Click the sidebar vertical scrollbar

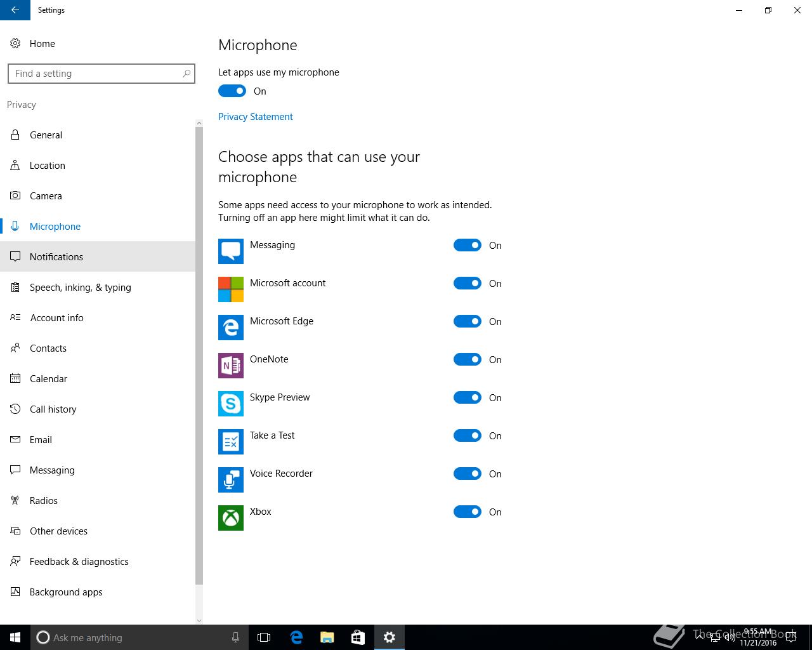pos(199,355)
